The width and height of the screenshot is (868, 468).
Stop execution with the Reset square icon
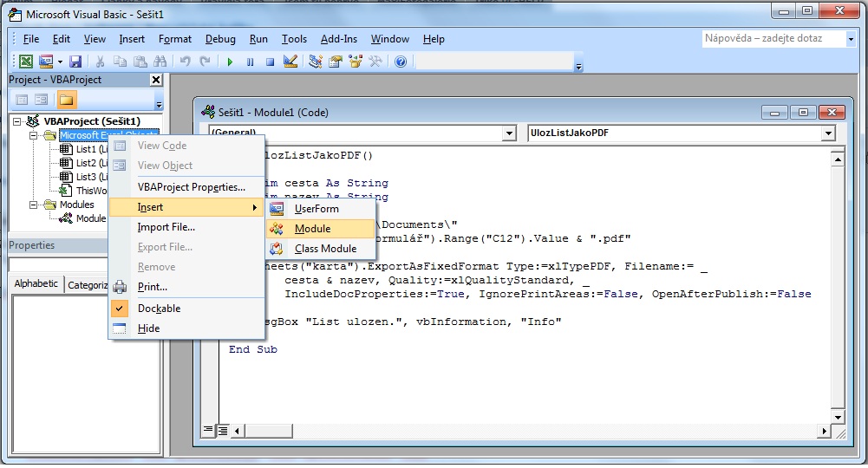click(270, 62)
